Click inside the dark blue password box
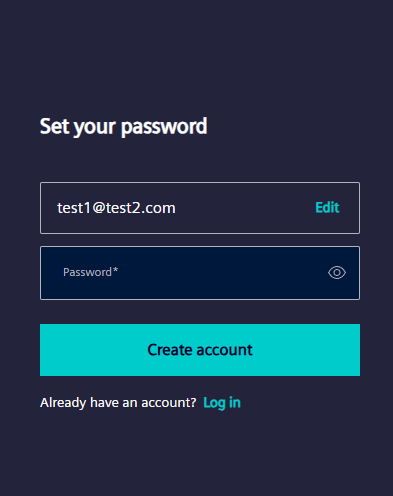Viewport: 393px width, 496px height. click(200, 273)
